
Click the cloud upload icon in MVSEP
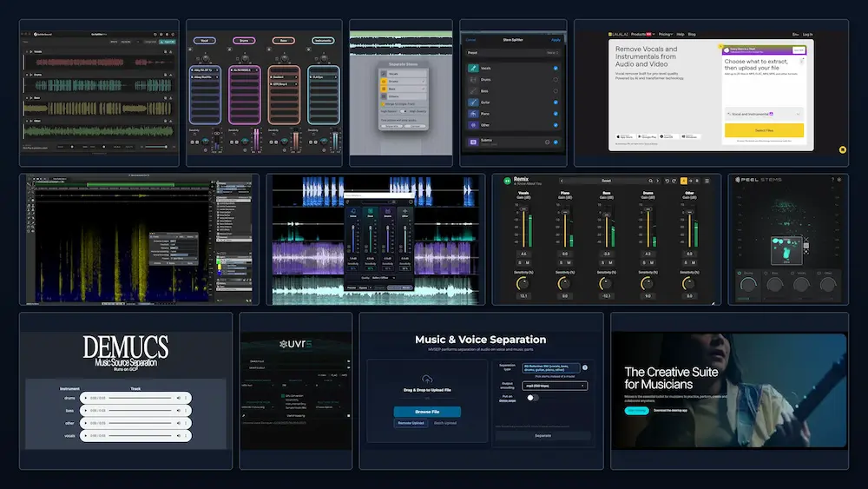point(427,380)
